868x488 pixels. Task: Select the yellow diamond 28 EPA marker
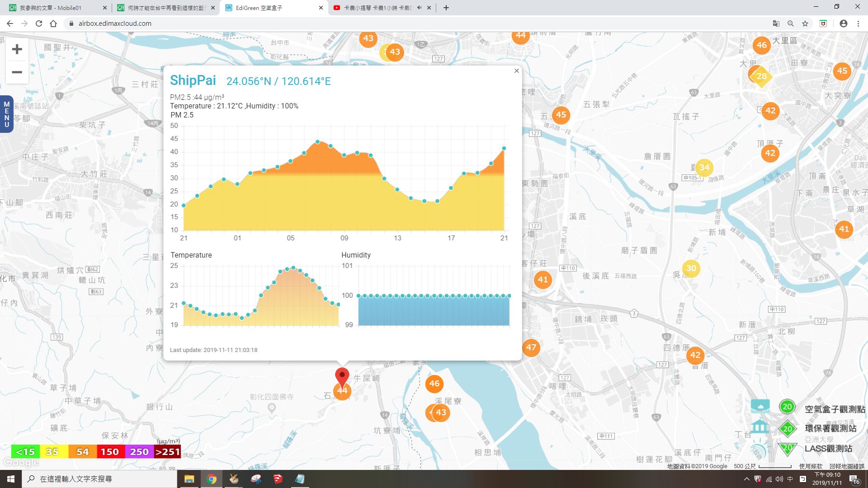tap(762, 76)
